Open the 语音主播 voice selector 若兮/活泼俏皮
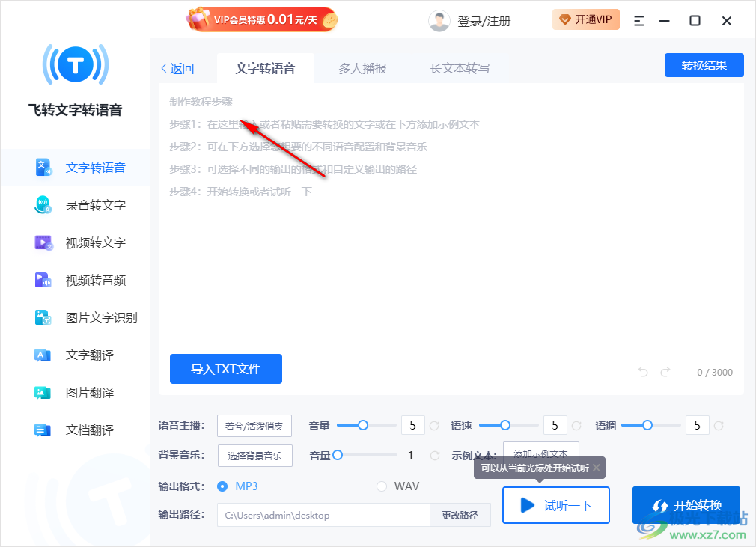 254,426
